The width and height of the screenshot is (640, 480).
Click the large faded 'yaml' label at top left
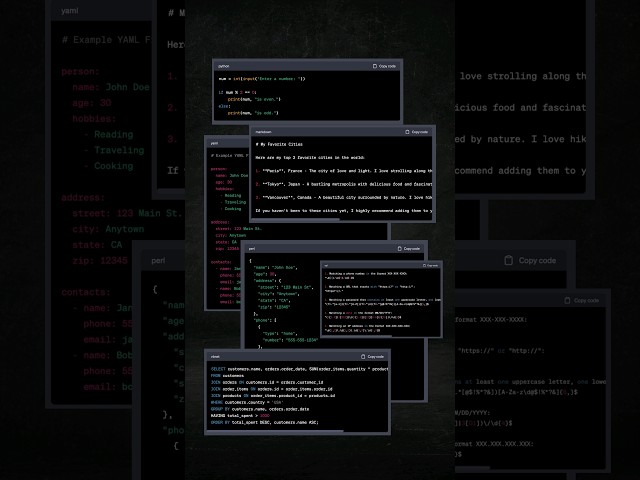click(x=70, y=11)
